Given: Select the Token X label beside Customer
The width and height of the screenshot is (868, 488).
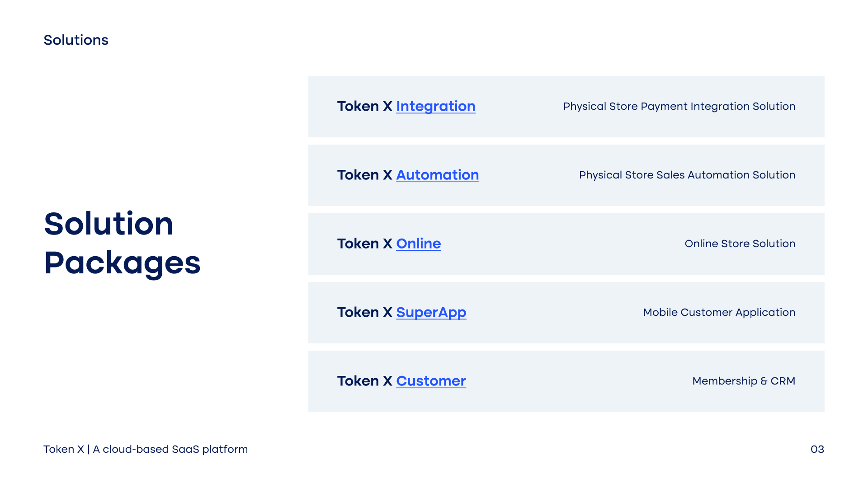Looking at the screenshot, I should tap(364, 381).
